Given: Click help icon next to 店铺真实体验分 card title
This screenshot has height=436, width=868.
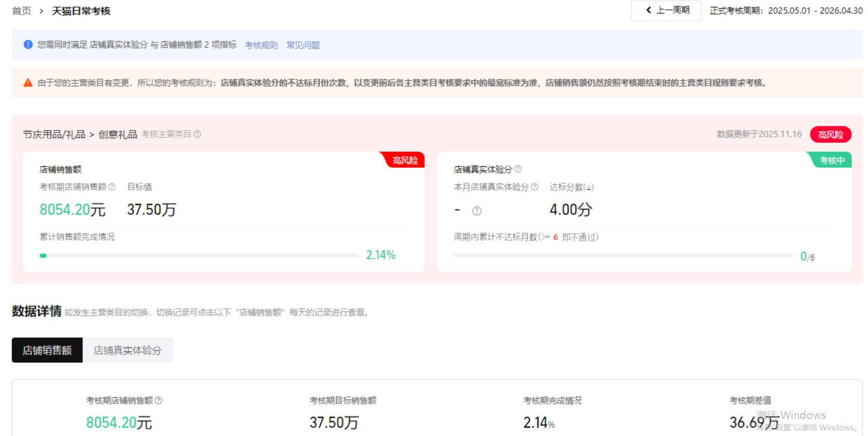Looking at the screenshot, I should (x=518, y=169).
